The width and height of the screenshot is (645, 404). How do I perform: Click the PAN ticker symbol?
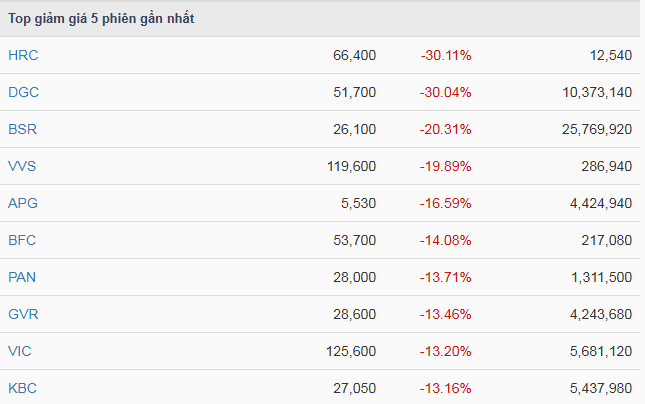(x=22, y=277)
